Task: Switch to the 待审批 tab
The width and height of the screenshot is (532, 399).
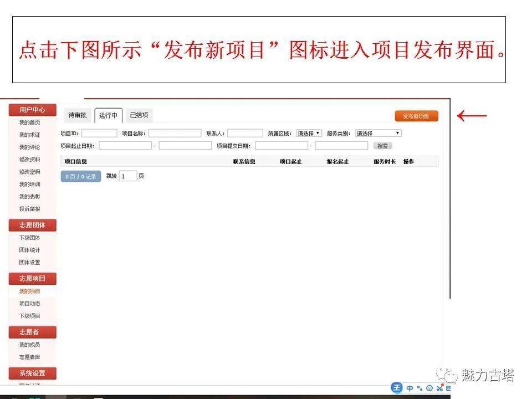Action: pyautogui.click(x=78, y=115)
